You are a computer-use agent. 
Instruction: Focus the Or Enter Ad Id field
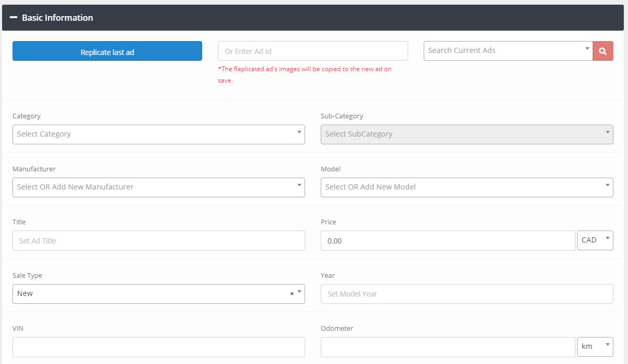(x=312, y=51)
